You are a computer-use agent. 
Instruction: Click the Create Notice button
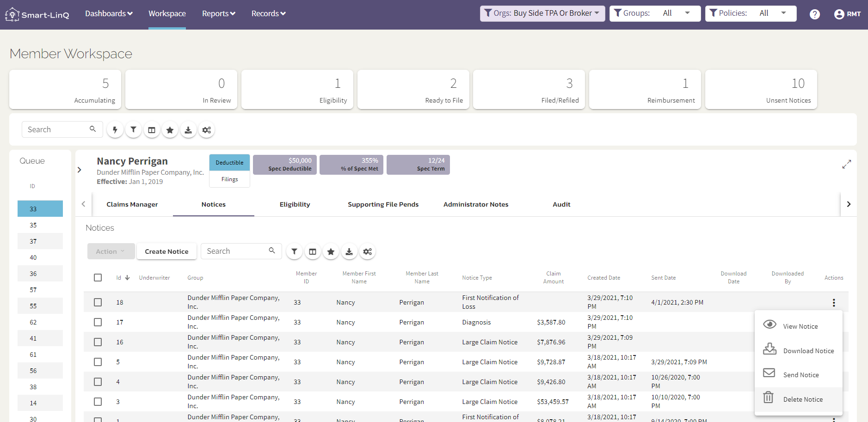166,251
